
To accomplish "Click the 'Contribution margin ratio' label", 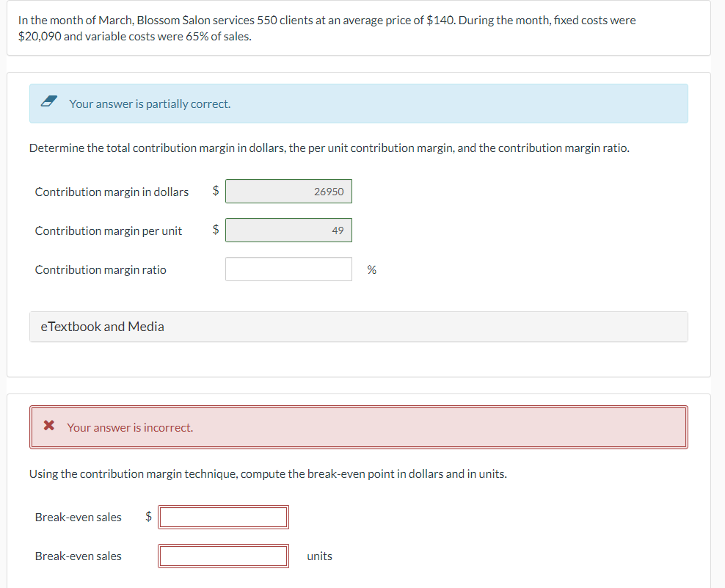I will click(101, 269).
